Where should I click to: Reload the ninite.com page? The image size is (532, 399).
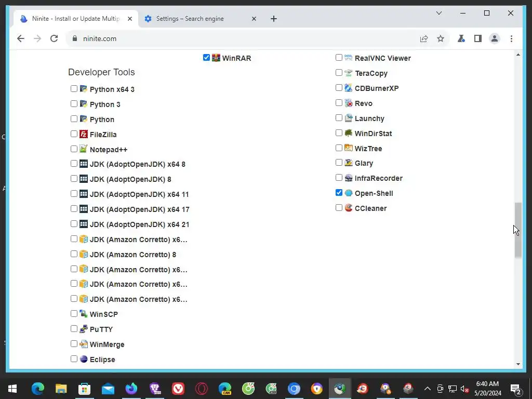[54, 38]
